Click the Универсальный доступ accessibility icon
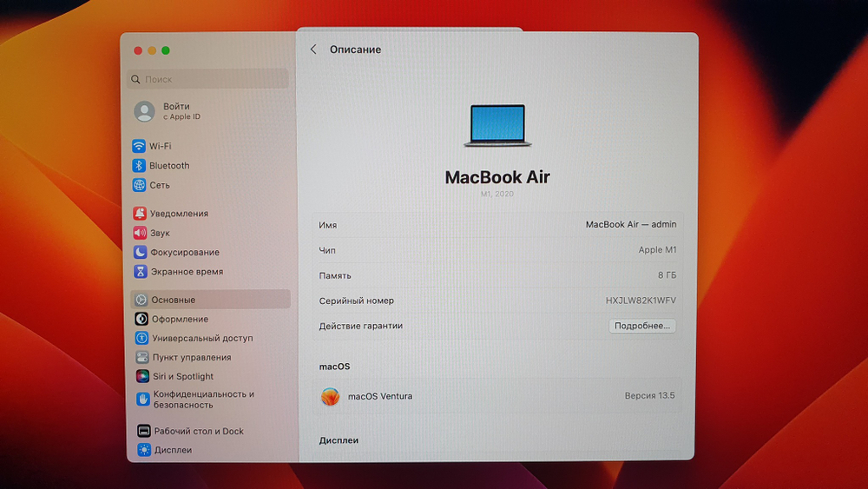Screen dimensions: 868x489 pos(141,338)
